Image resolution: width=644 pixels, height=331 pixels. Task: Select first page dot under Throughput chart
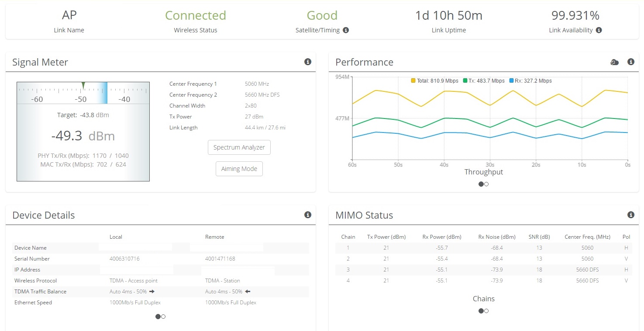(x=481, y=184)
